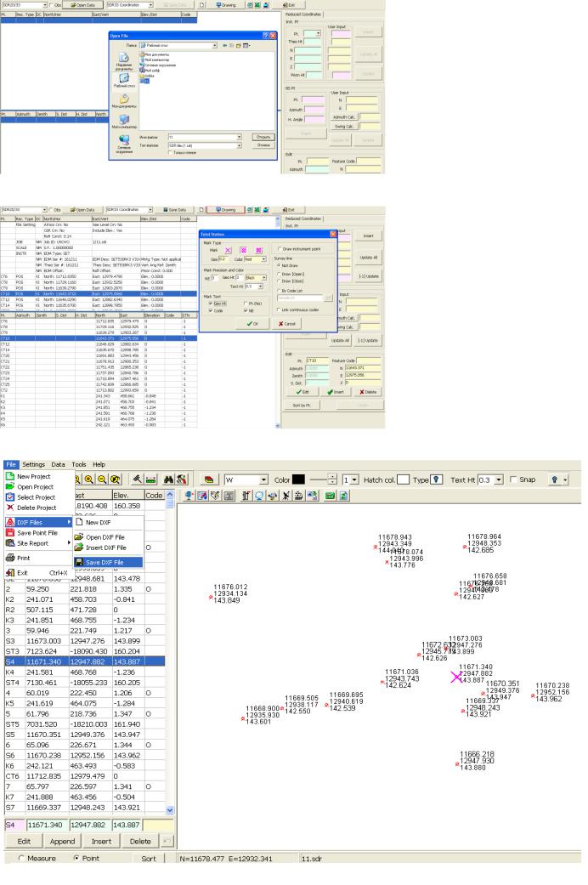Click the Hatch col. white swatch

click(403, 479)
